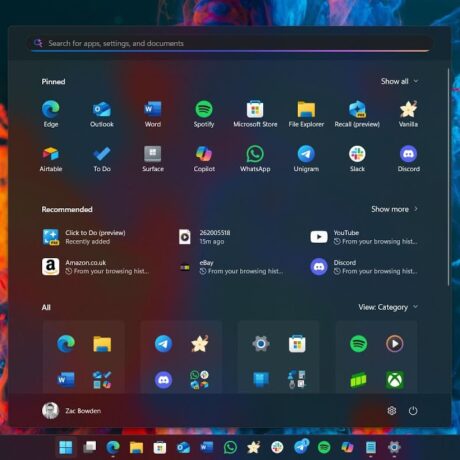Expand pinned apps with Show all
The width and height of the screenshot is (460, 460).
399,81
